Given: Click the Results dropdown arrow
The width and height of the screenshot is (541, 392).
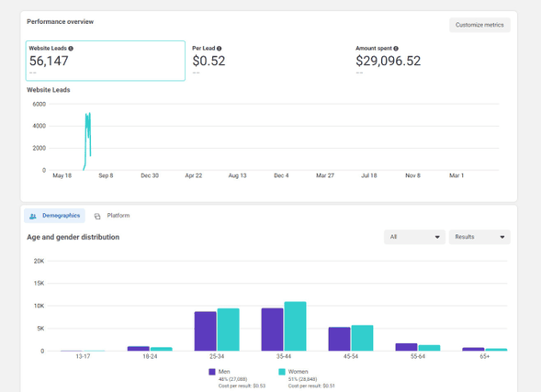Looking at the screenshot, I should click(x=502, y=237).
